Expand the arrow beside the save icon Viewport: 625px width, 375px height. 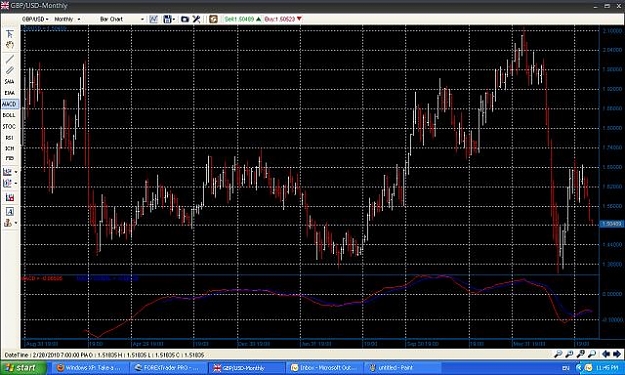click(174, 19)
